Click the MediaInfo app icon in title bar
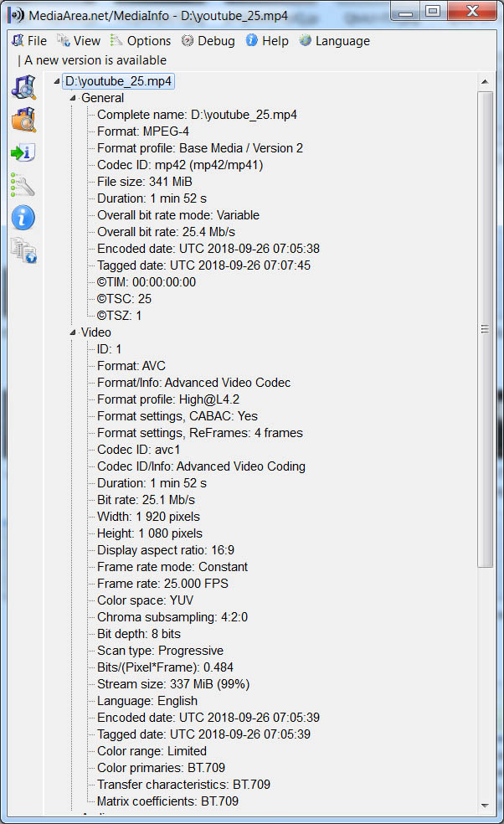The width and height of the screenshot is (504, 824). click(16, 15)
